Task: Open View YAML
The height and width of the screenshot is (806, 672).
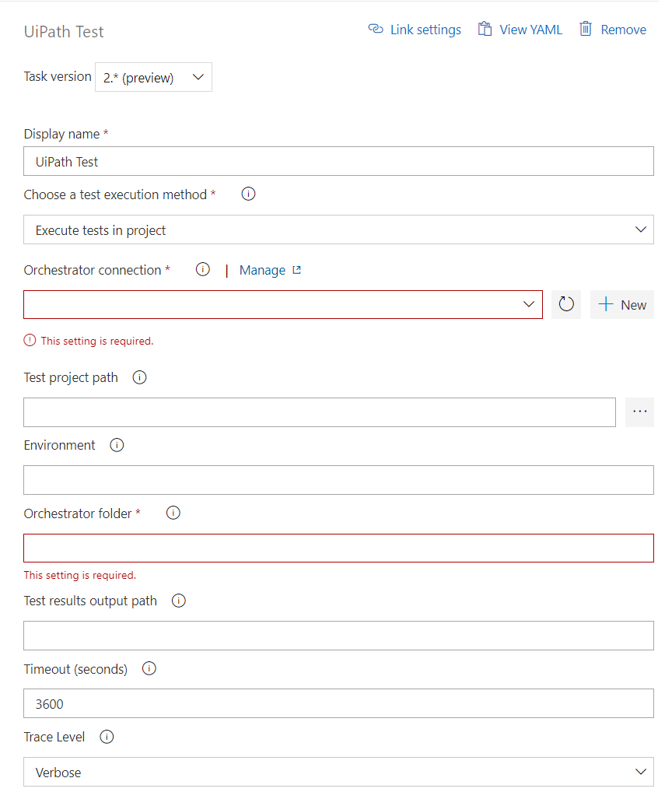Action: tap(520, 30)
